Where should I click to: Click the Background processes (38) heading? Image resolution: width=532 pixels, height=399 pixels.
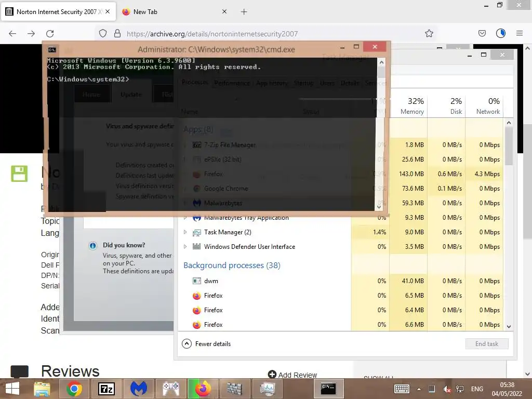coord(232,265)
